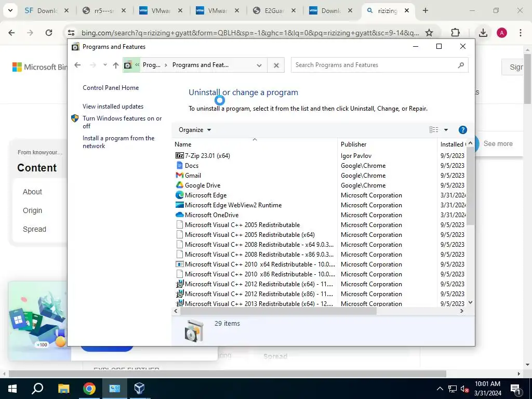Open taskbar search magnifier
Viewport: 532px width, 399px height.
(x=37, y=389)
